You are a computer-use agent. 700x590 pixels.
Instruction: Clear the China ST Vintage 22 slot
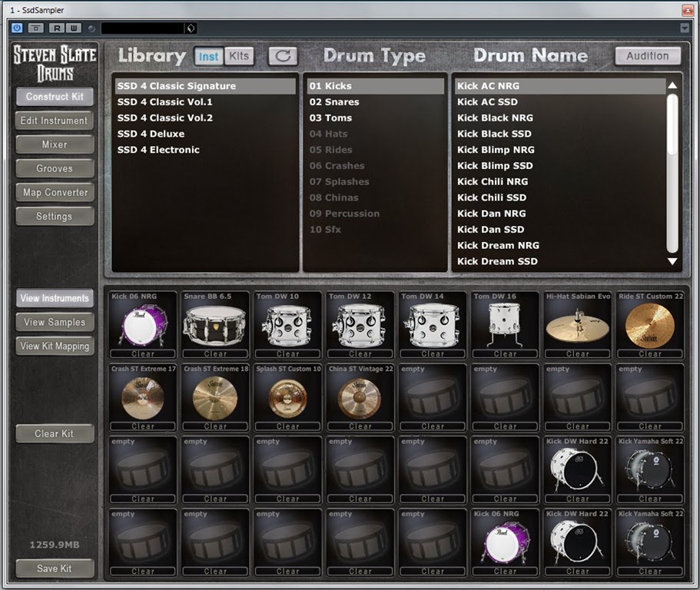(x=360, y=426)
